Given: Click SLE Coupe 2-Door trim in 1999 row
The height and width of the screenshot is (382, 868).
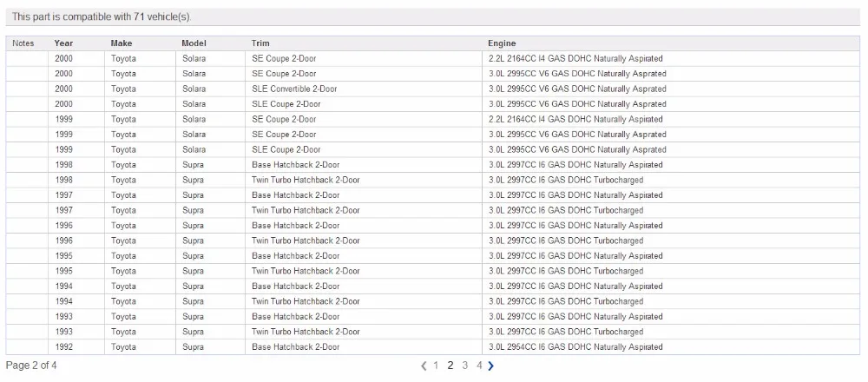Looking at the screenshot, I should [363, 149].
